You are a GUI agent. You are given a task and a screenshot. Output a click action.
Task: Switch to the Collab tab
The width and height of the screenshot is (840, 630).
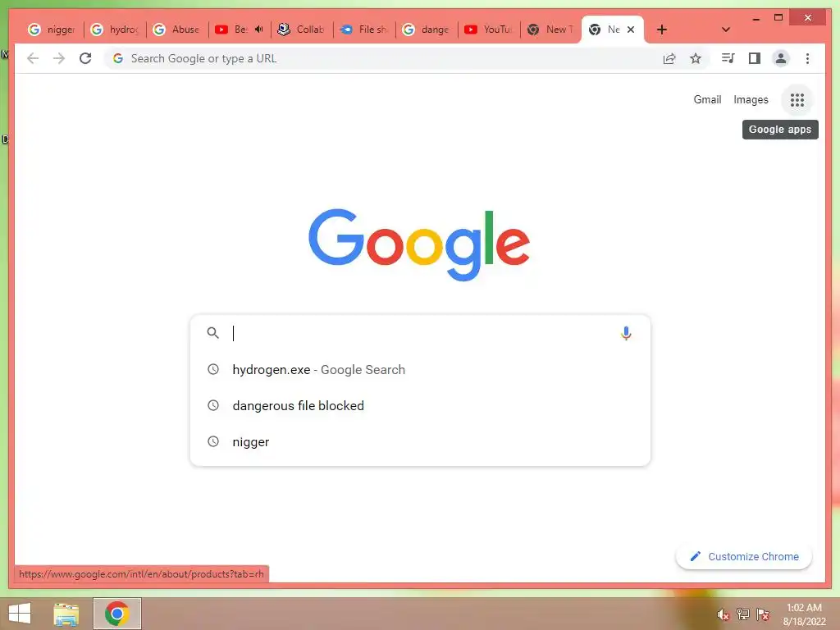pos(302,30)
